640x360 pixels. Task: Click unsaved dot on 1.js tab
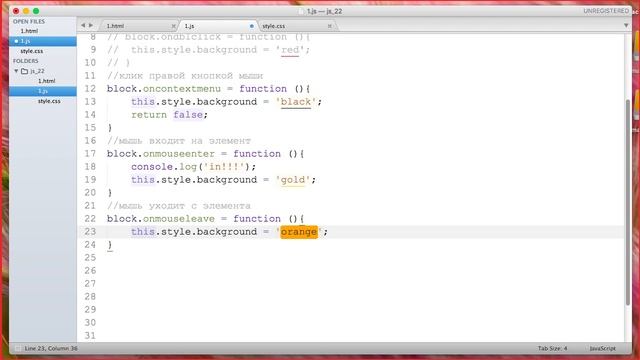[x=251, y=26]
